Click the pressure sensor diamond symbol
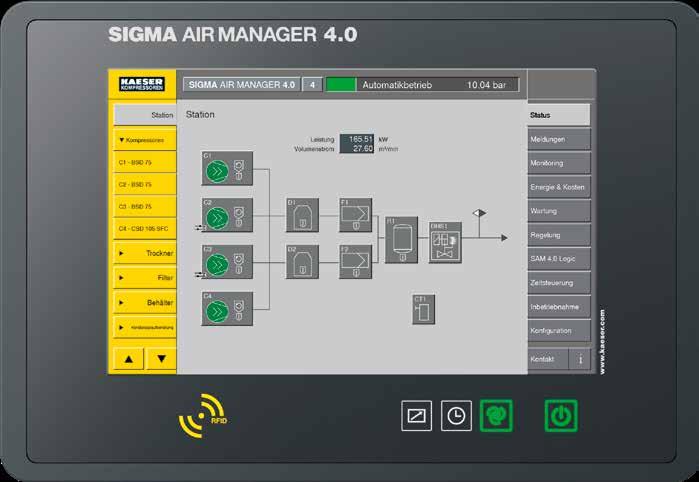This screenshot has width=699, height=482. pos(479,213)
